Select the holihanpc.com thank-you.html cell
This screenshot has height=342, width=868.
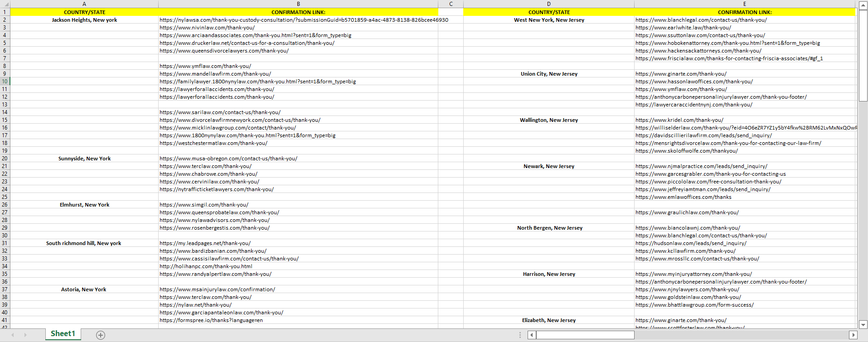point(298,266)
